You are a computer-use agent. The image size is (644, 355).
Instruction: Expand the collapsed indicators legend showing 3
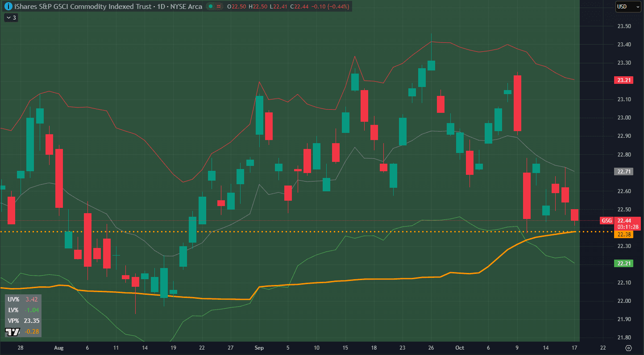tap(11, 18)
